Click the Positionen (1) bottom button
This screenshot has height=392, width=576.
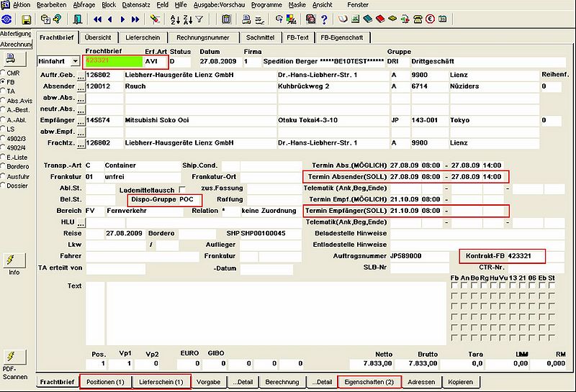coord(105,382)
